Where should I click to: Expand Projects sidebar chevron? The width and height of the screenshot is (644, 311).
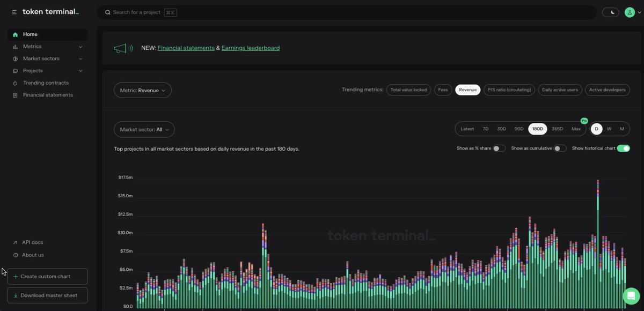pyautogui.click(x=80, y=71)
